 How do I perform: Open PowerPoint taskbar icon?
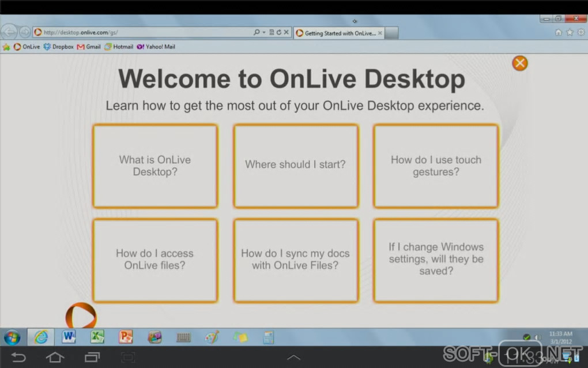[x=126, y=336]
